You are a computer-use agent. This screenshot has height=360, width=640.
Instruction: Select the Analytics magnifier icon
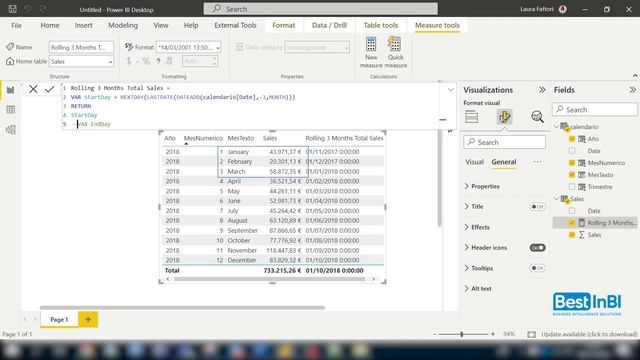[537, 117]
